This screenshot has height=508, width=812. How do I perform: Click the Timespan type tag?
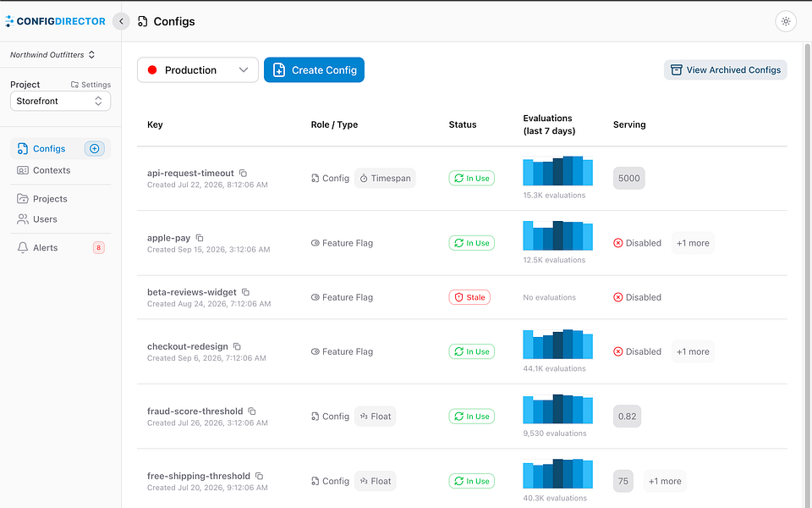coord(385,179)
